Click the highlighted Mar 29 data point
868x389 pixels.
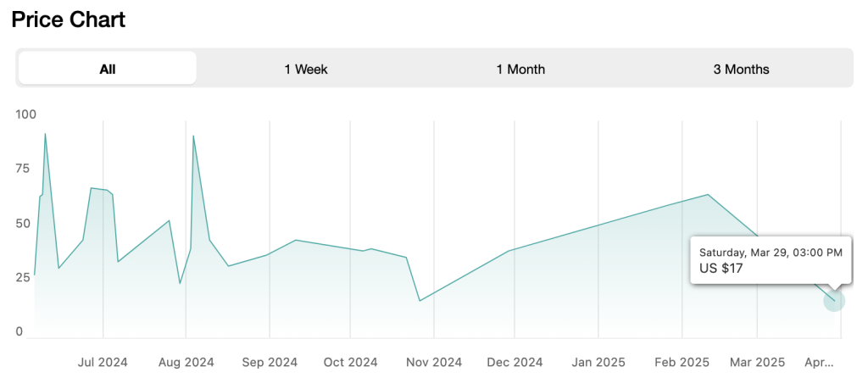point(834,301)
